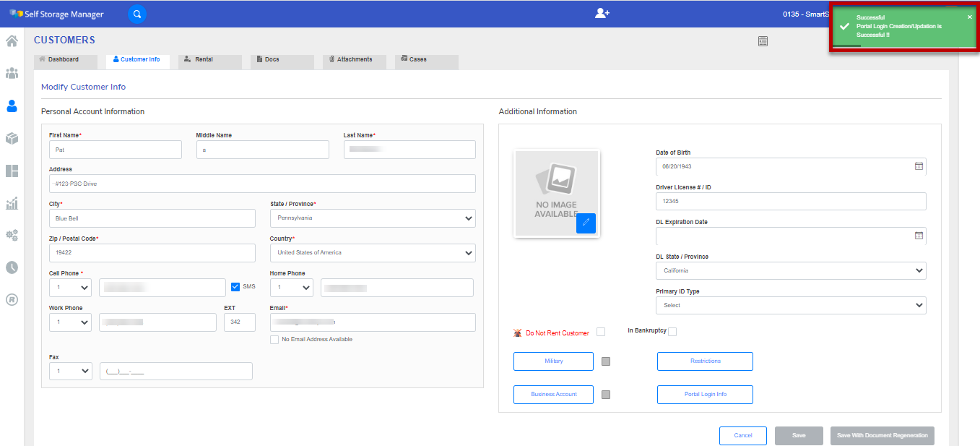Open the DL Expiration Date calendar icon
This screenshot has height=446, width=980.
919,236
